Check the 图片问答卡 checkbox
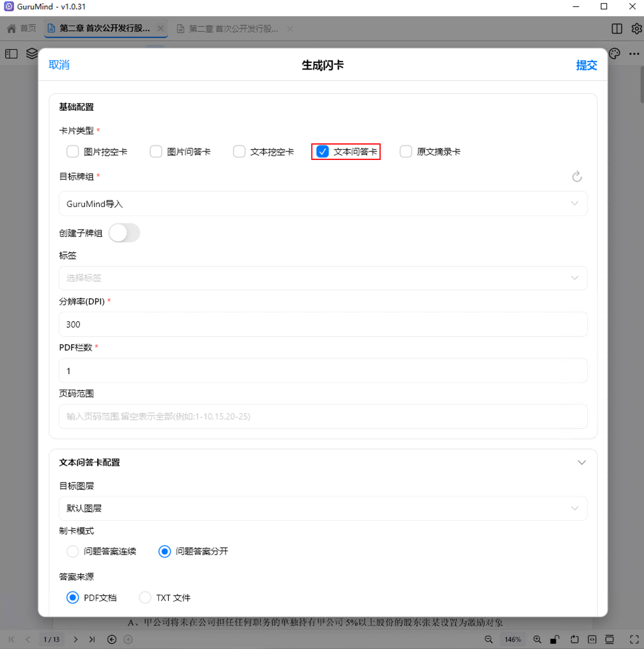 [156, 152]
